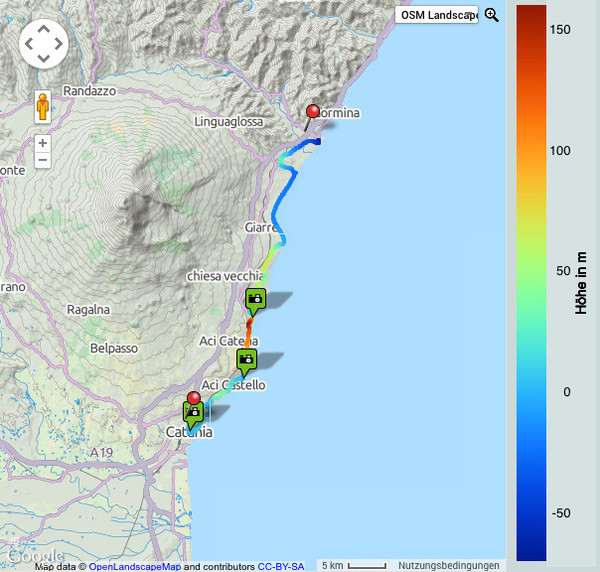Open the CC-BY-SA license link
This screenshot has height=572, width=600.
281,566
